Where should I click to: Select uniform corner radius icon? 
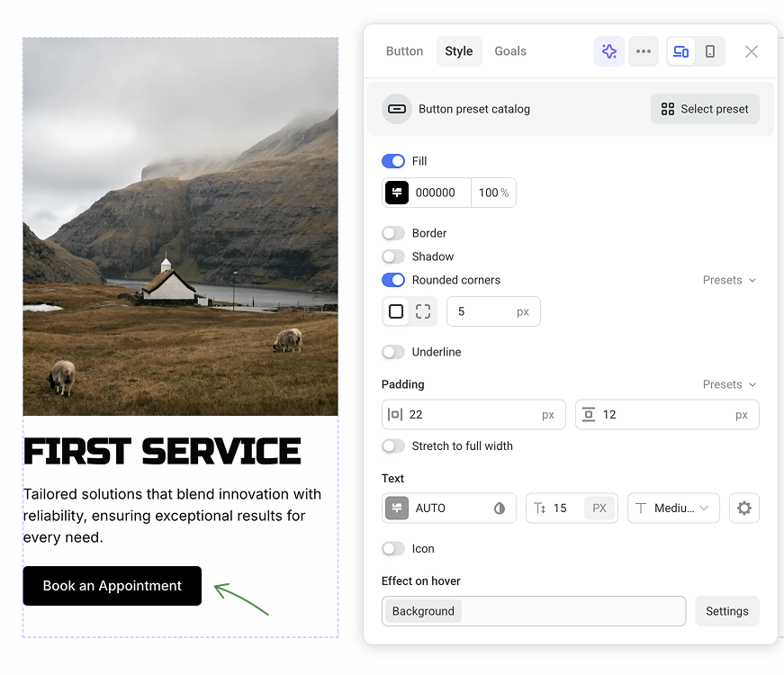tap(396, 311)
